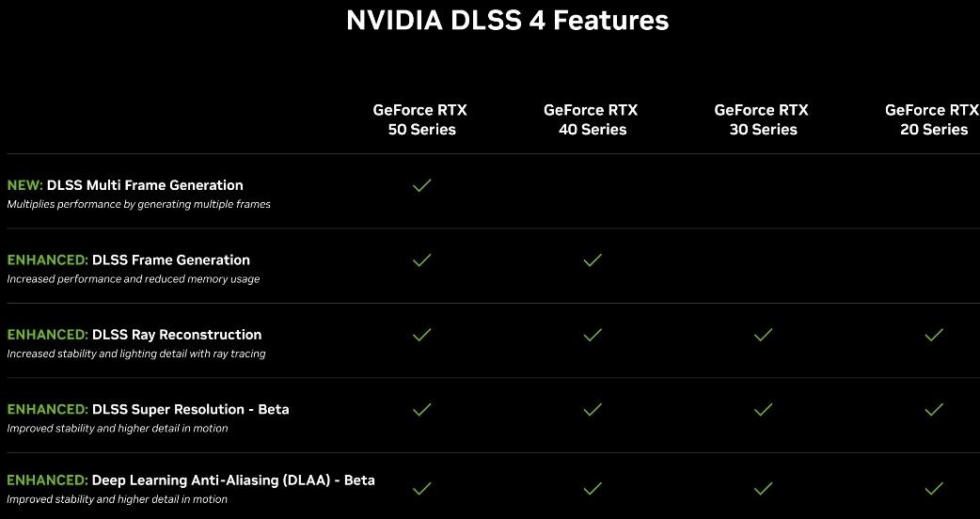The width and height of the screenshot is (980, 519).
Task: Select the GeForce RTX 50 Series column header
Action: pyautogui.click(x=421, y=119)
